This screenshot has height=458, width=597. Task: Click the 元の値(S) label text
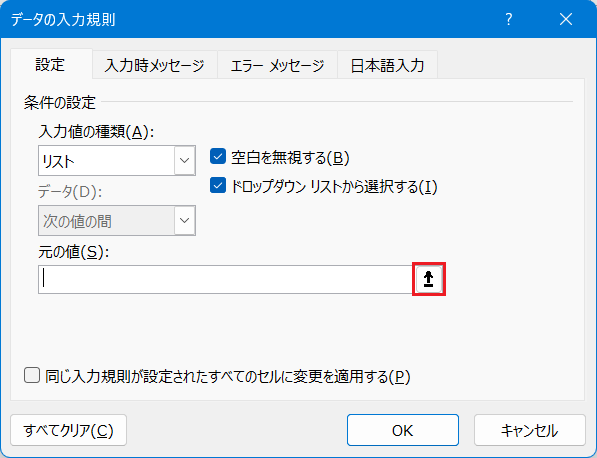click(x=74, y=252)
